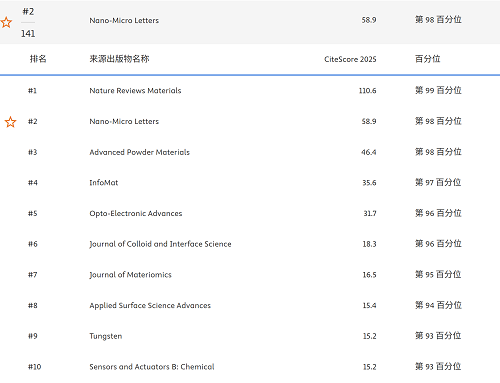Click the CiteScore 2025 column header
This screenshot has width=500, height=383.
[x=350, y=59]
